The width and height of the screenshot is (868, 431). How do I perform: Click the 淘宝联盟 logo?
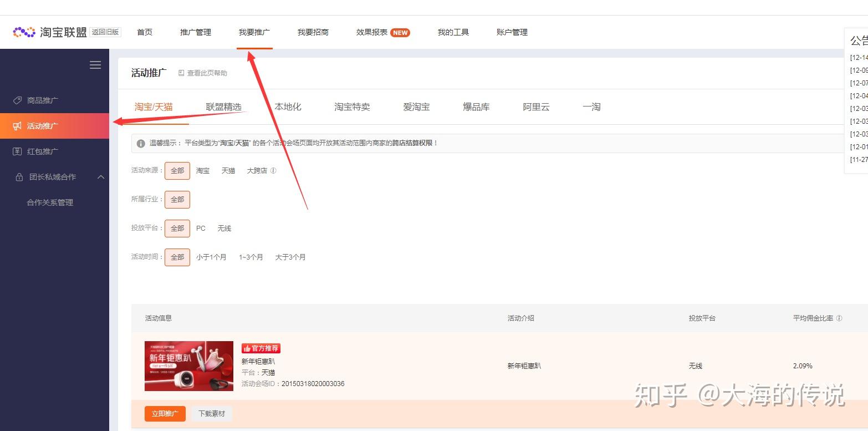(x=50, y=32)
